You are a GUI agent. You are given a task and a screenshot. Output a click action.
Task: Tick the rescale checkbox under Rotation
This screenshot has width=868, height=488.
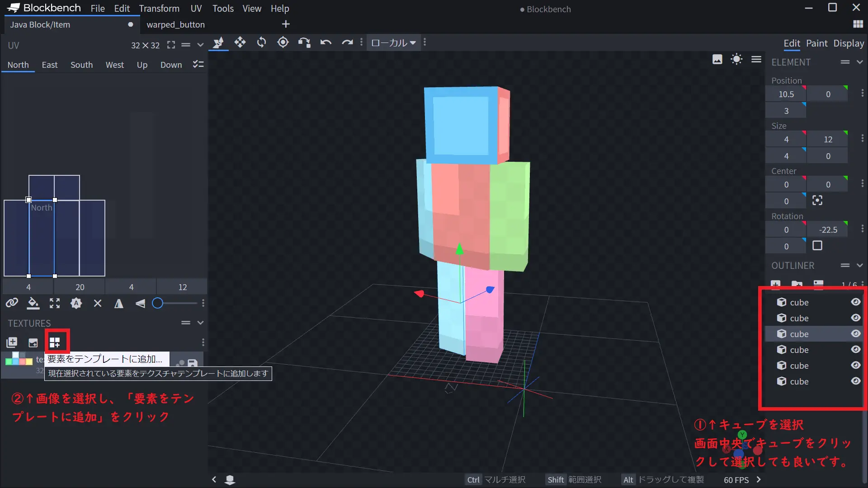817,246
